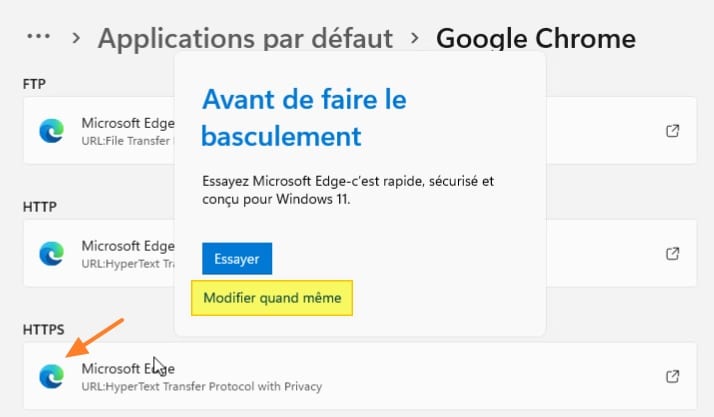Image resolution: width=714 pixels, height=417 pixels.
Task: Click the Edge icon in the HTTP row
Action: pyautogui.click(x=51, y=253)
